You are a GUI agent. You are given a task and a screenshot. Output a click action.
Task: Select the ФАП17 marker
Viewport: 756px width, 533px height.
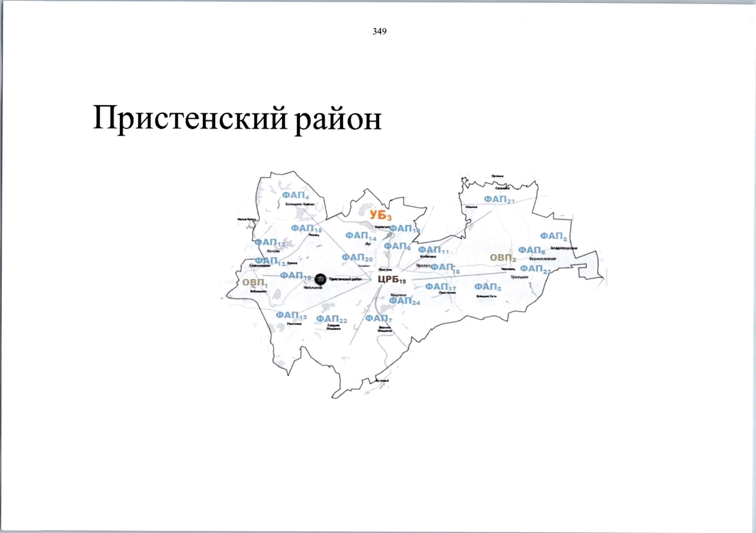click(440, 287)
